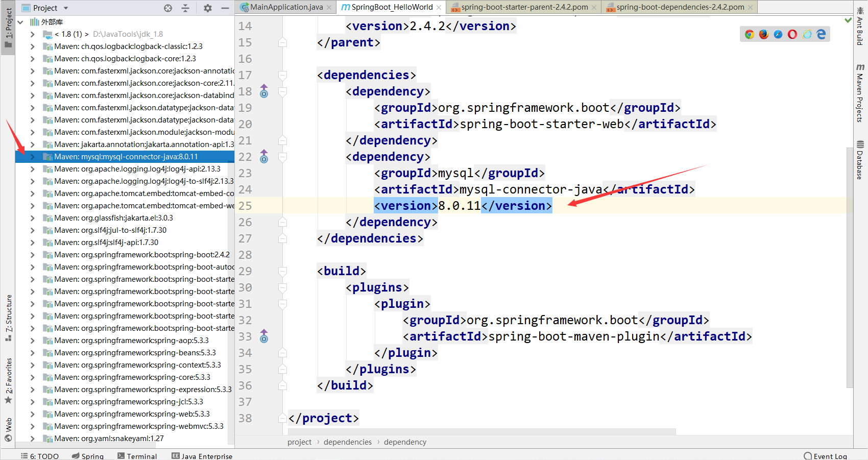Toggle the 1: Project side tab
The image size is (868, 460).
point(8,29)
